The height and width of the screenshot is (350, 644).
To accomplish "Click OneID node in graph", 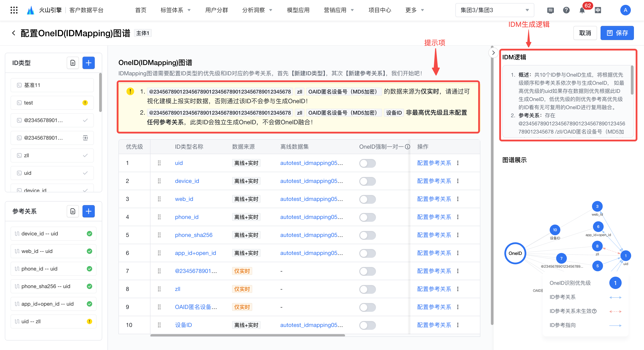I will coord(515,253).
